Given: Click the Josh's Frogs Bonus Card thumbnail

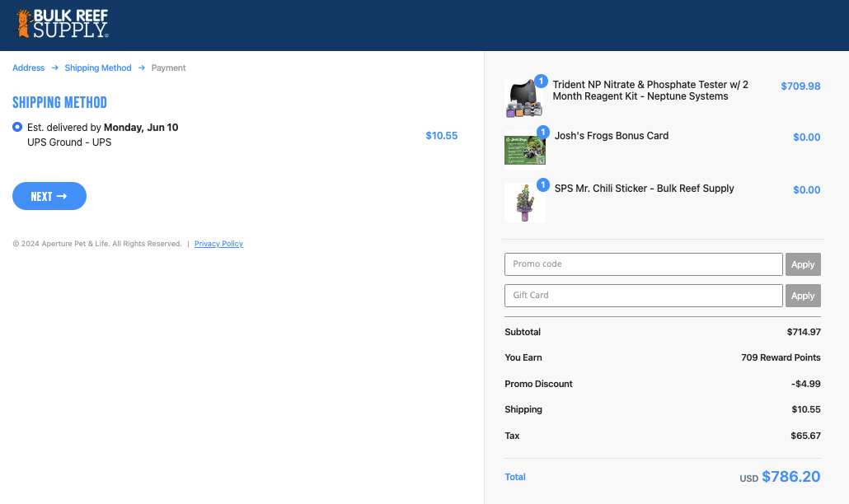Looking at the screenshot, I should tap(524, 150).
